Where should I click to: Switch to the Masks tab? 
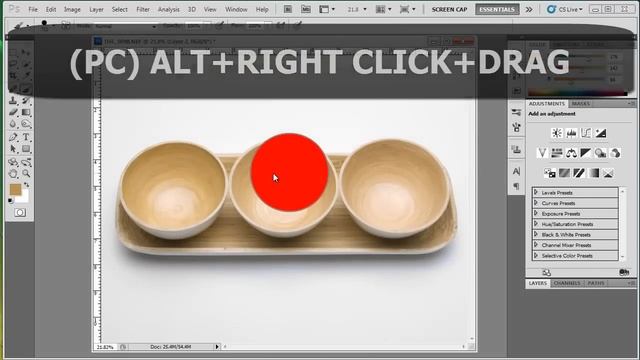point(581,104)
